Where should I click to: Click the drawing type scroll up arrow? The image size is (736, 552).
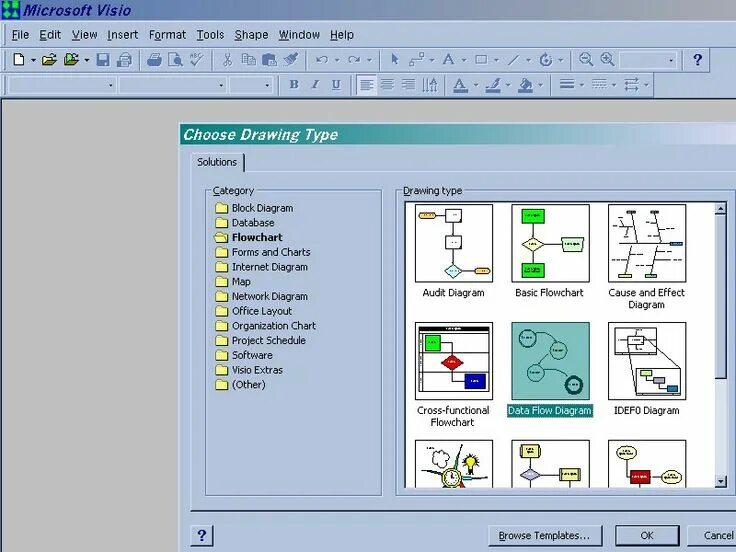tap(721, 208)
